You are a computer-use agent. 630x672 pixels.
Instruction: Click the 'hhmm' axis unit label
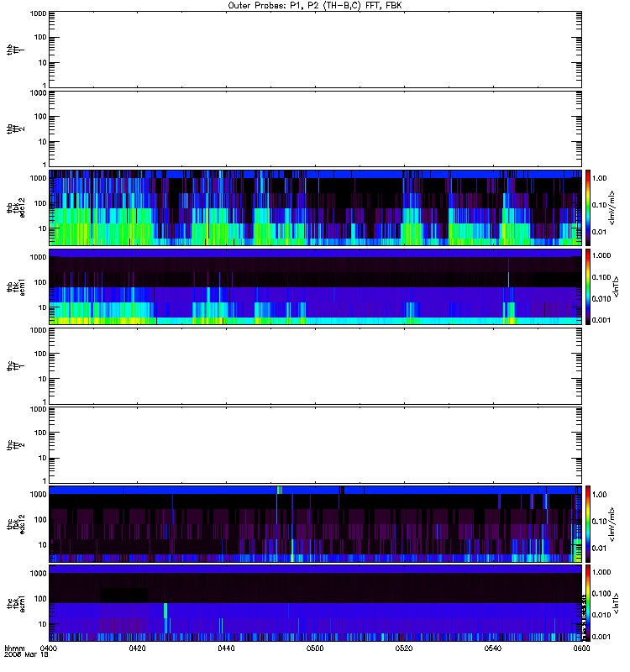(x=14, y=648)
